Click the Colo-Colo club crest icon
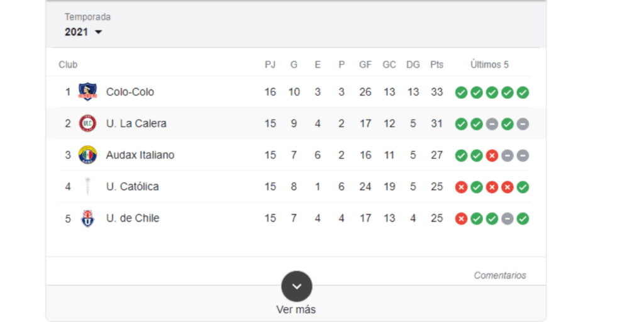Image resolution: width=644 pixels, height=322 pixels. (87, 92)
